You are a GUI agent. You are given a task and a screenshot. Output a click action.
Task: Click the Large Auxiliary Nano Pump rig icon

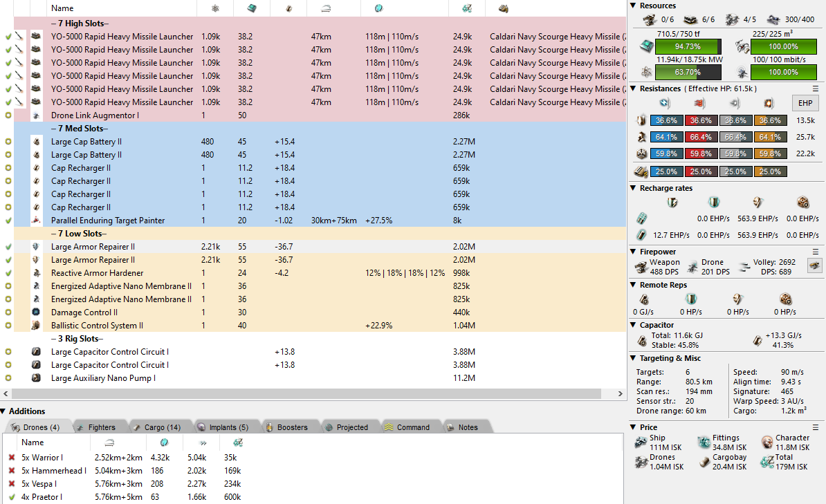pyautogui.click(x=36, y=378)
